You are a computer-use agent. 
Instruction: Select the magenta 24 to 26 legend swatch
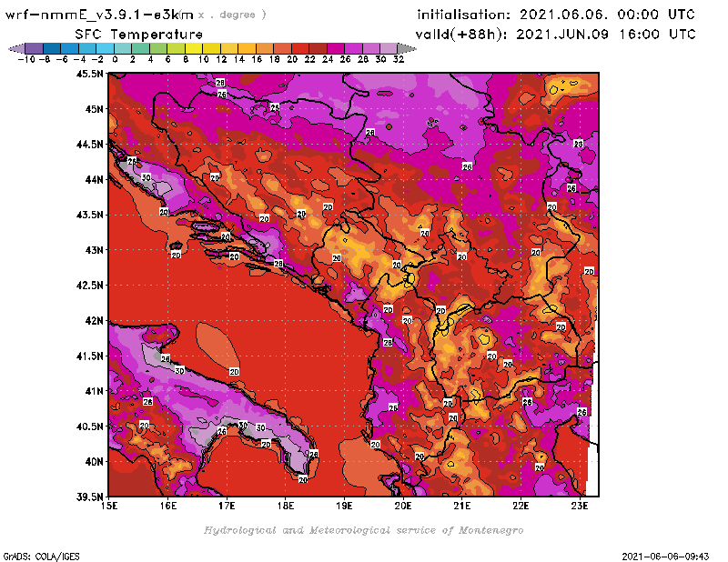pyautogui.click(x=336, y=48)
